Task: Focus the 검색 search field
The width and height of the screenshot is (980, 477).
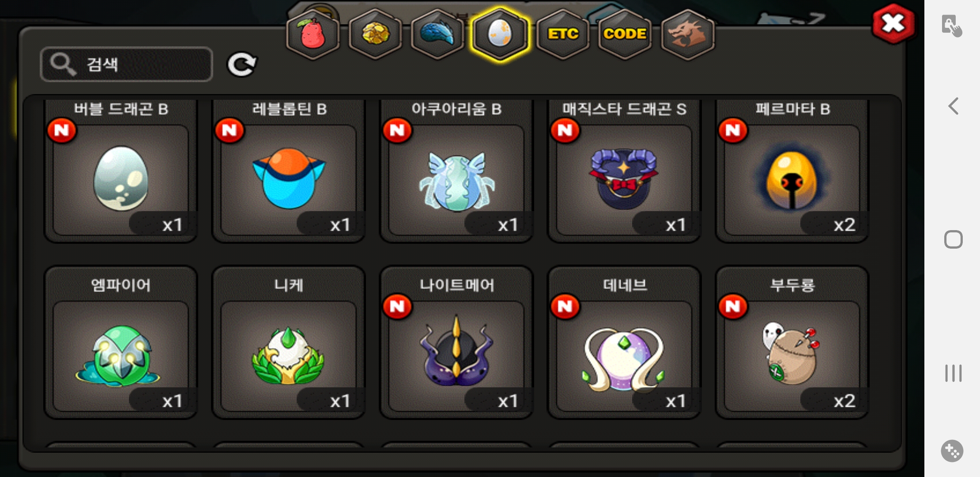Action: [x=127, y=64]
